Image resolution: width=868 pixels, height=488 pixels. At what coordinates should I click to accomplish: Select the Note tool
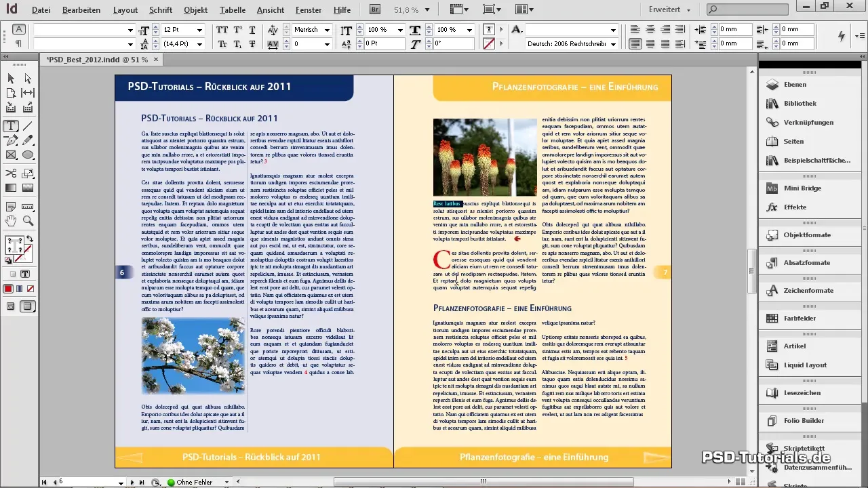tap(11, 206)
